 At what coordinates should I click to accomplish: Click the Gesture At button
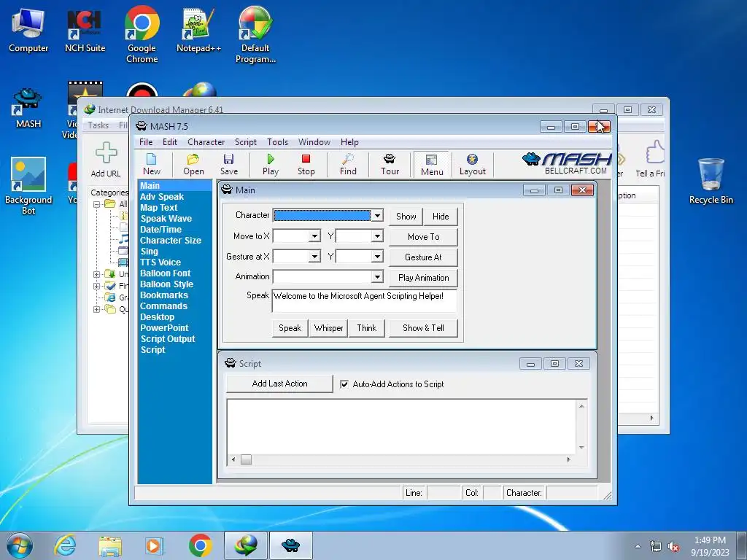tap(423, 257)
